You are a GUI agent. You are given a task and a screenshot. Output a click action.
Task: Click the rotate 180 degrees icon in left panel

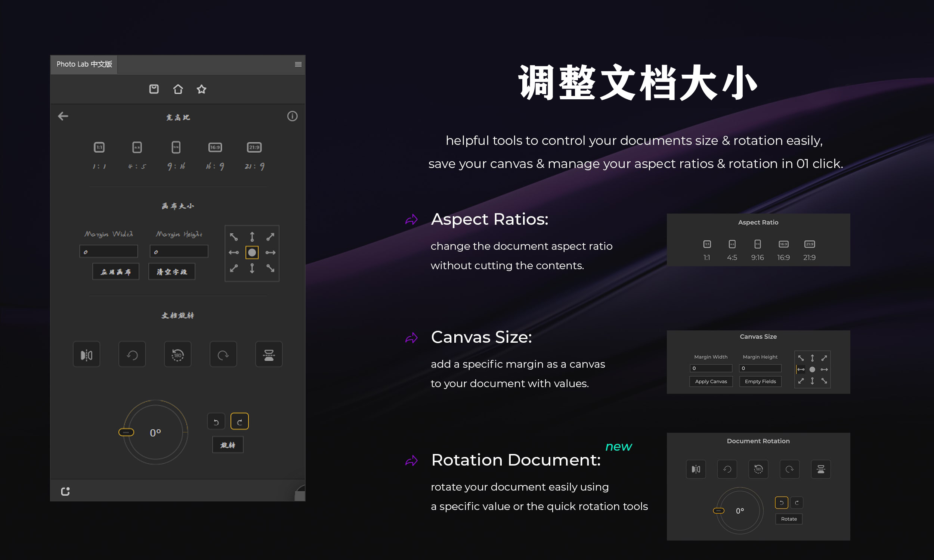click(x=177, y=354)
